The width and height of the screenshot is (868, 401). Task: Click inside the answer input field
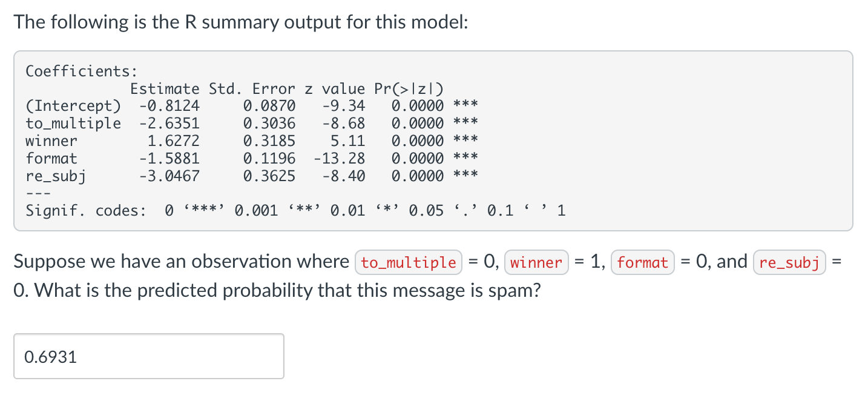[x=148, y=357]
